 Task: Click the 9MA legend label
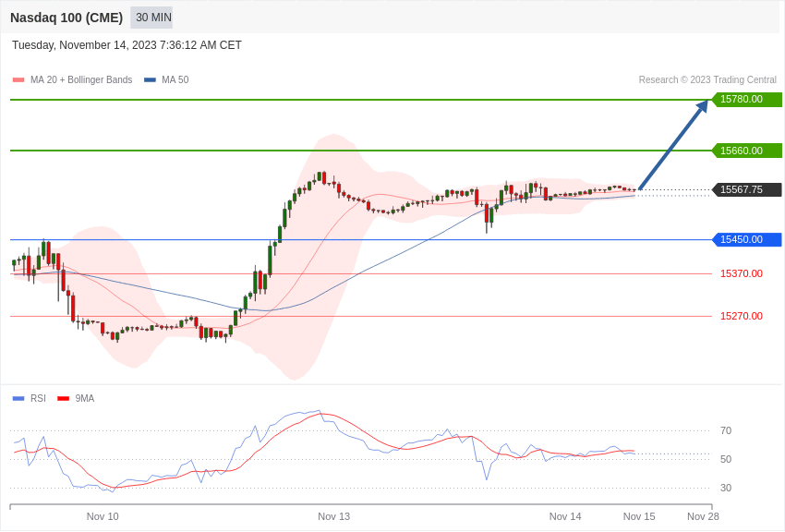[85, 398]
